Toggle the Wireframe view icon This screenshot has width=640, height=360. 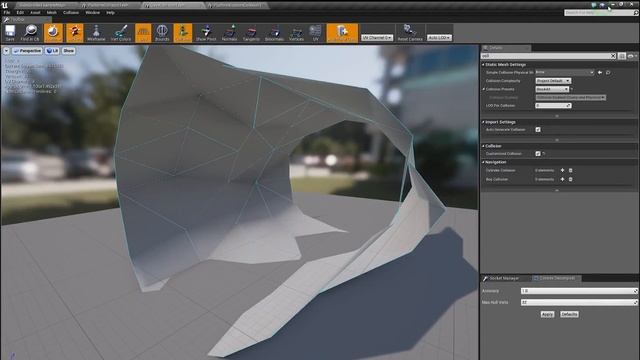pos(96,33)
